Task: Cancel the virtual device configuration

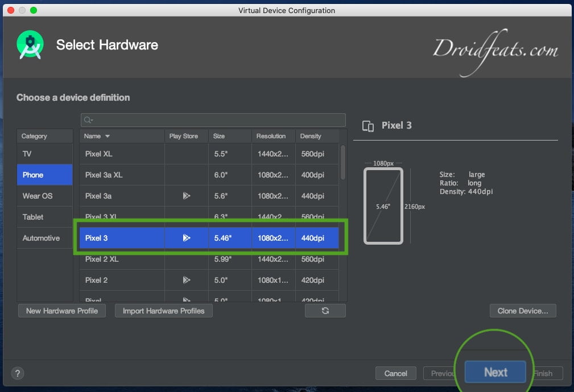Action: click(396, 373)
